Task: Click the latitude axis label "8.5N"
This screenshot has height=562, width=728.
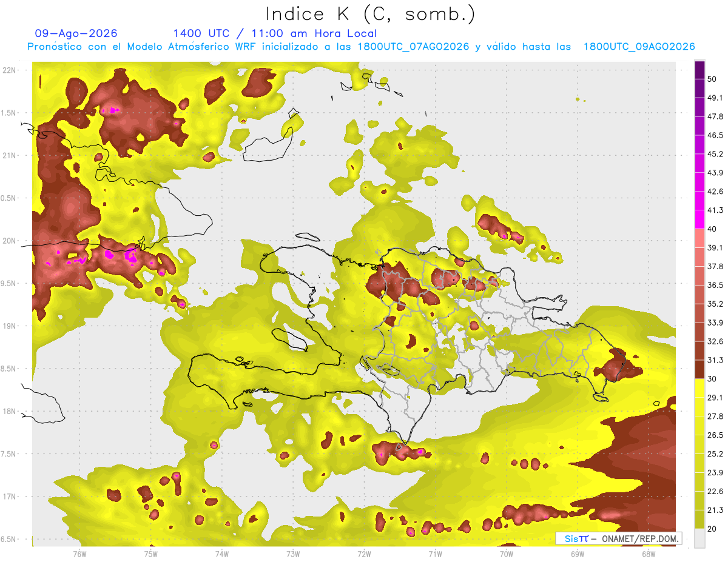Action: click(8, 369)
